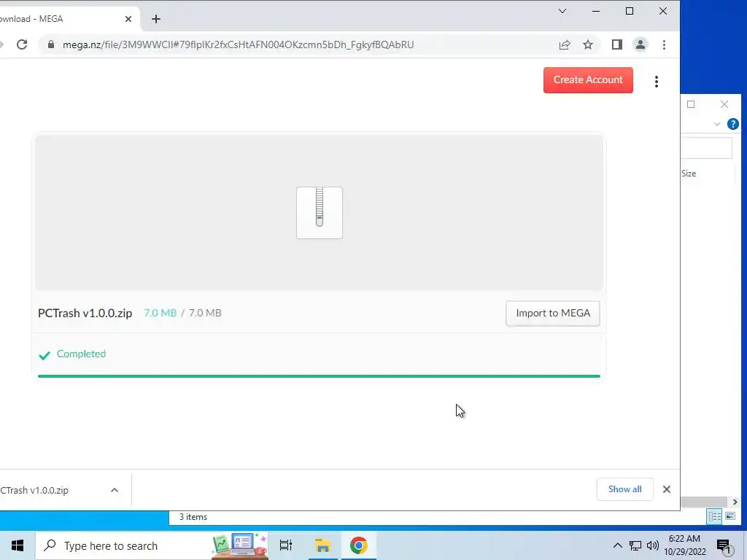Click the 7.0 MB downloaded size text

pyautogui.click(x=160, y=313)
